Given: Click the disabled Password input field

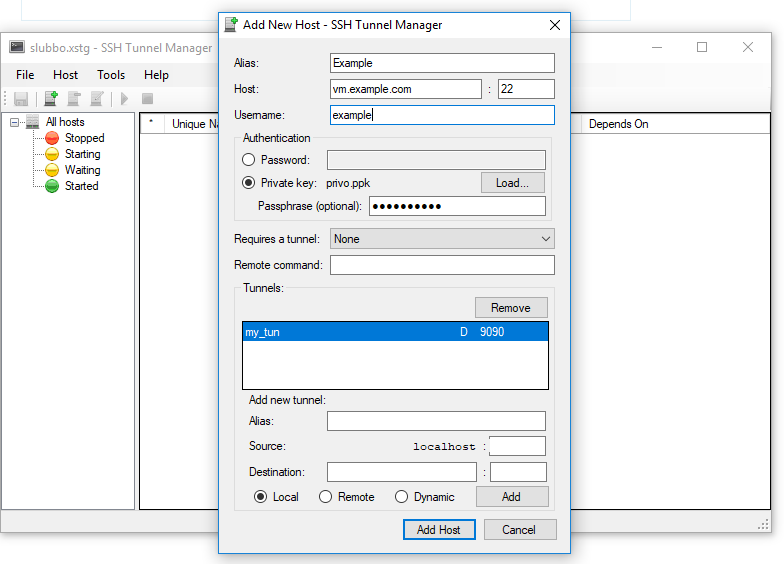Looking at the screenshot, I should [x=436, y=160].
